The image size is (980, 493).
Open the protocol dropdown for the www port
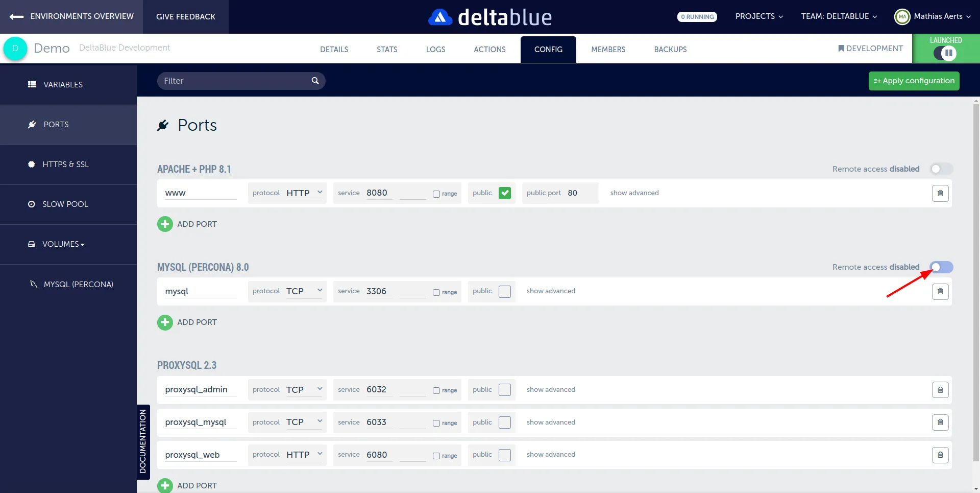pos(304,193)
